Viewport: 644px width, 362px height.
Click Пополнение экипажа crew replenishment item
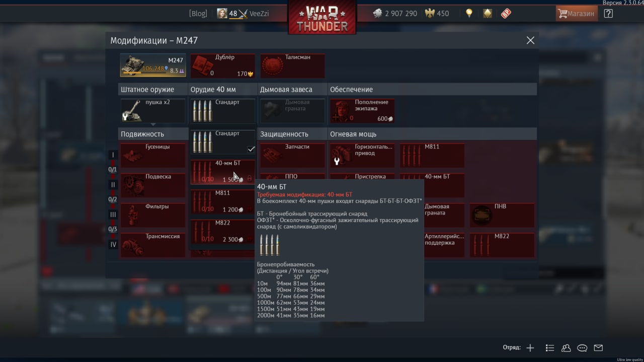pos(362,111)
